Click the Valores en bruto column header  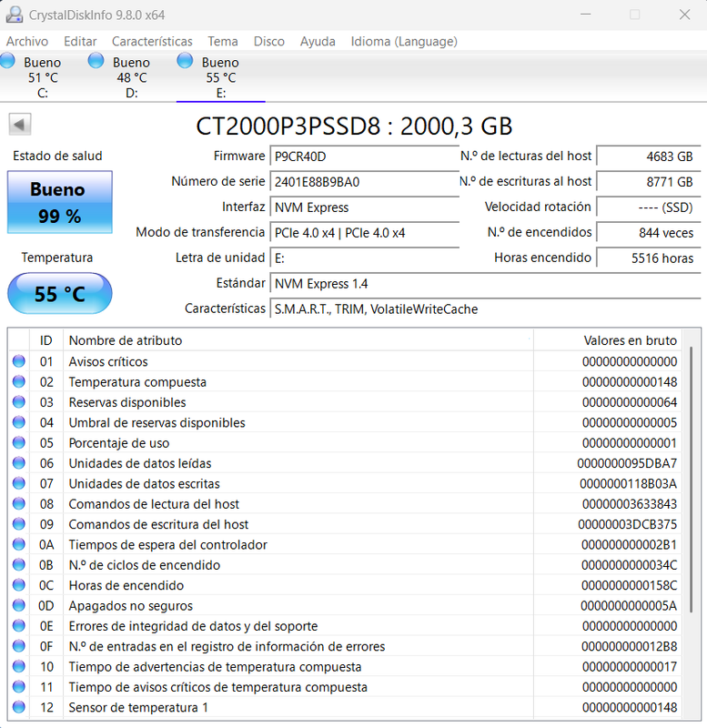608,340
